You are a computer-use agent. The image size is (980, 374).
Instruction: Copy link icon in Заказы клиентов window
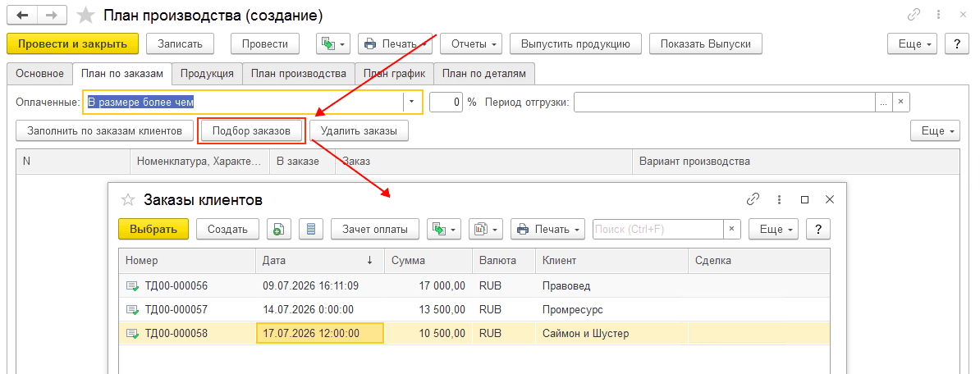[x=753, y=200]
